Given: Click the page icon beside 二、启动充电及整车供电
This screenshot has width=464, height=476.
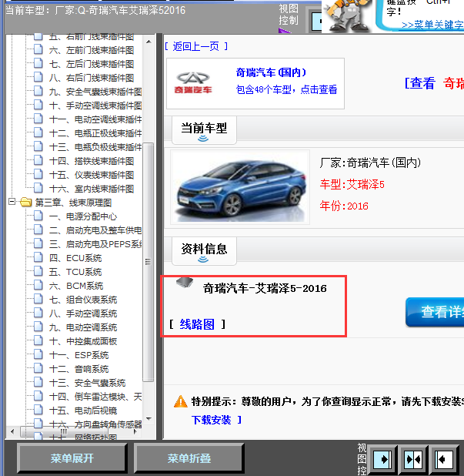Looking at the screenshot, I should tap(38, 230).
